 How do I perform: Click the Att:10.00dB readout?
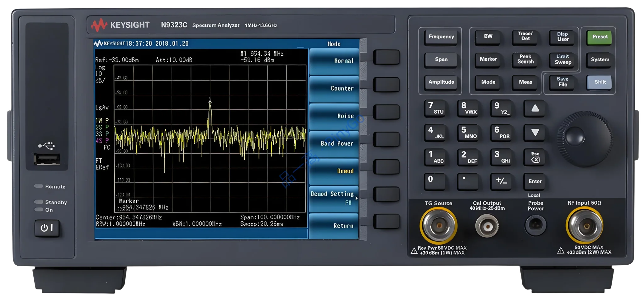[174, 60]
